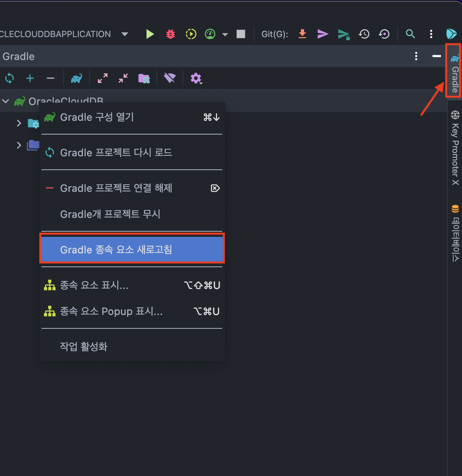
Task: Reload all Gradle projects
Action: 9,78
